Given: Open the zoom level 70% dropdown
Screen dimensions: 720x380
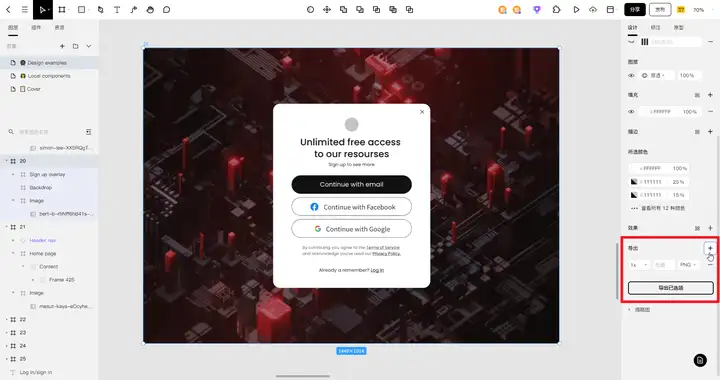Looking at the screenshot, I should (699, 10).
